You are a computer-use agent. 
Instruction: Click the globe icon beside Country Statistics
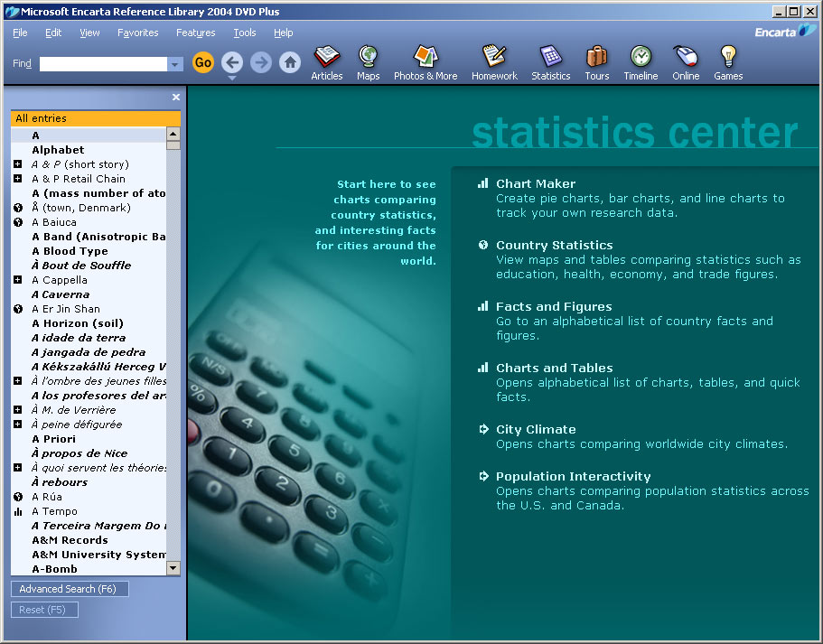pyautogui.click(x=483, y=245)
